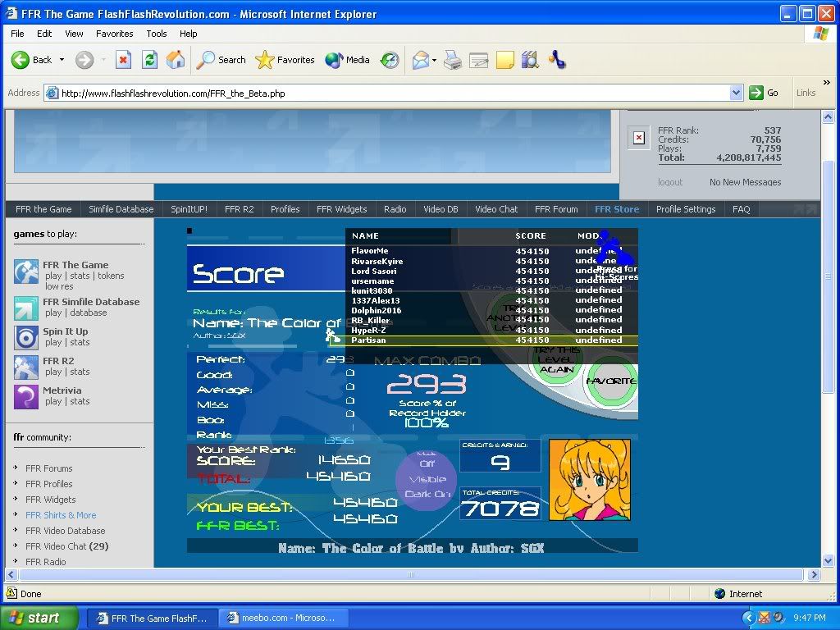Open the History toolbar icon

pos(390,60)
